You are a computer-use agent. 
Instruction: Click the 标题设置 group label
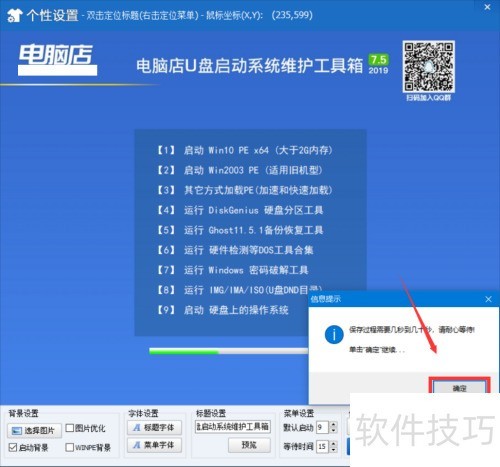coord(211,413)
